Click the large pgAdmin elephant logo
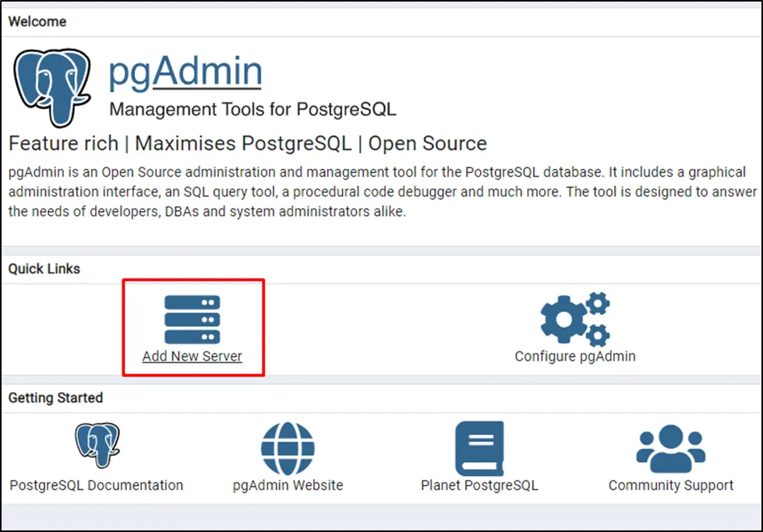The image size is (763, 532). [53, 86]
